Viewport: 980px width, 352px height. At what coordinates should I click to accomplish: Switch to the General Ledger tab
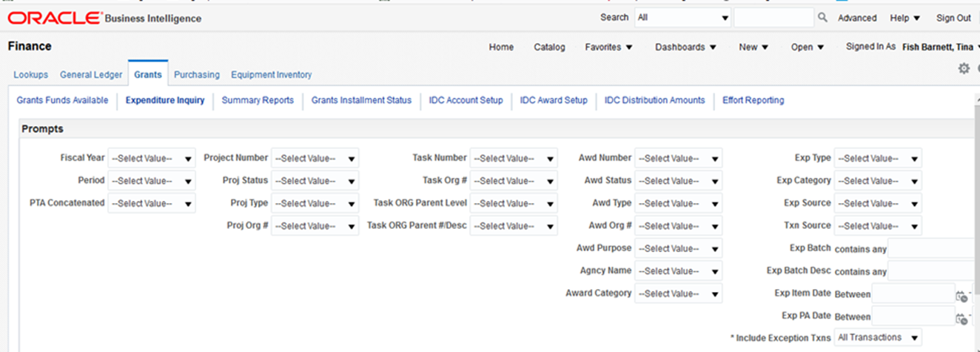tap(91, 75)
